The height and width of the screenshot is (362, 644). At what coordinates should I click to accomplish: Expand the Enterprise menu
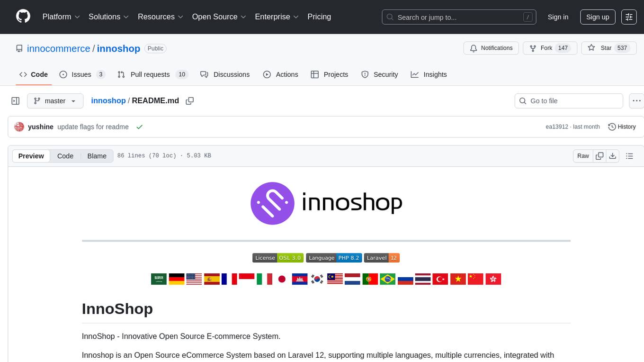point(277,17)
